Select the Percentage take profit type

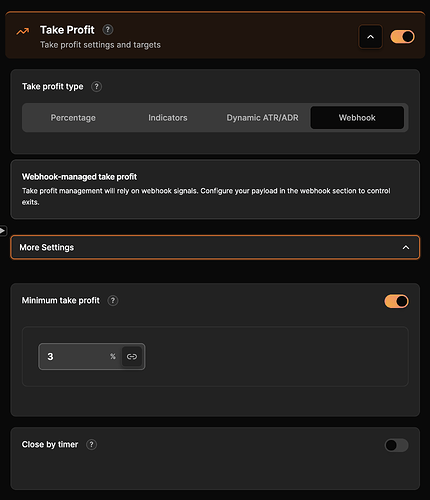(x=73, y=118)
